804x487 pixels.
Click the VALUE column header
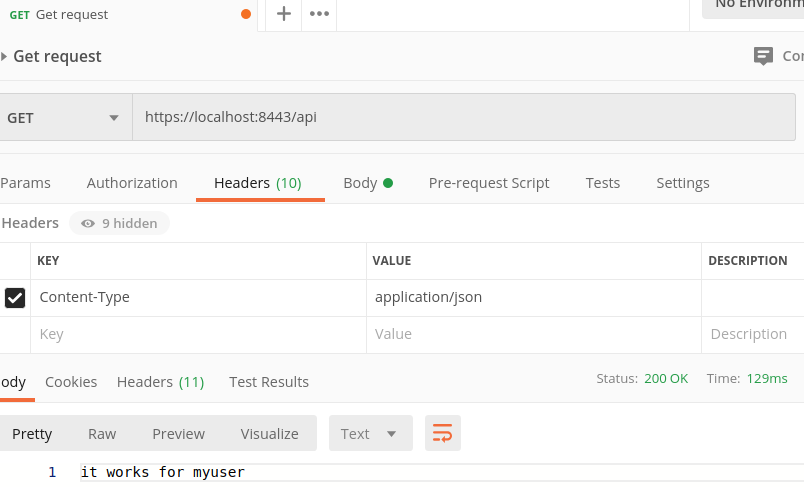392,261
